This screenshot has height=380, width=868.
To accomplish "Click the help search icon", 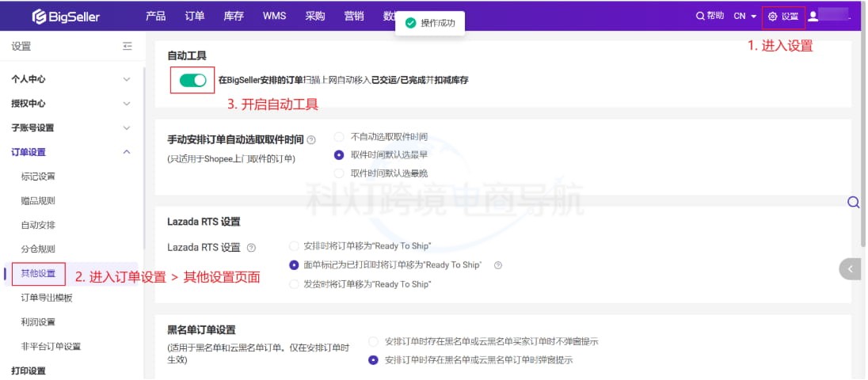I will [700, 16].
